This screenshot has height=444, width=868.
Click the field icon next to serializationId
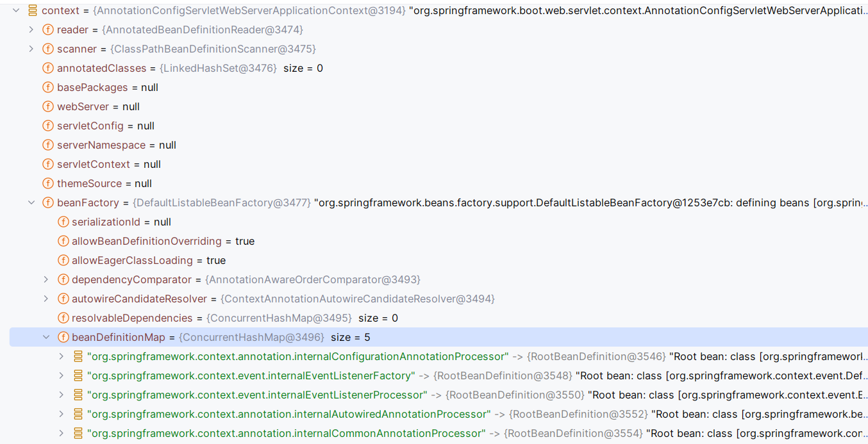63,222
